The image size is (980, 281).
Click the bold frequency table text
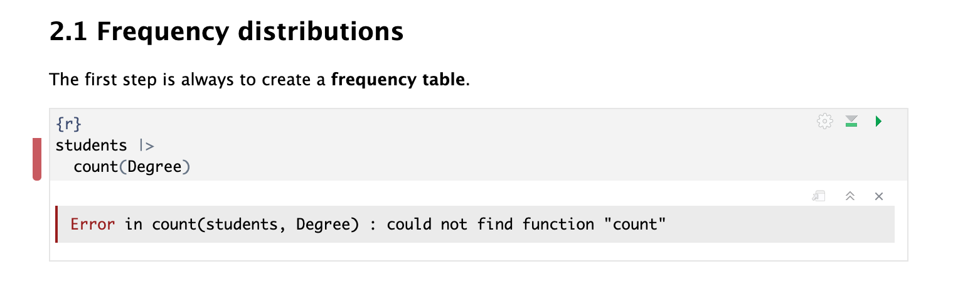click(x=398, y=80)
